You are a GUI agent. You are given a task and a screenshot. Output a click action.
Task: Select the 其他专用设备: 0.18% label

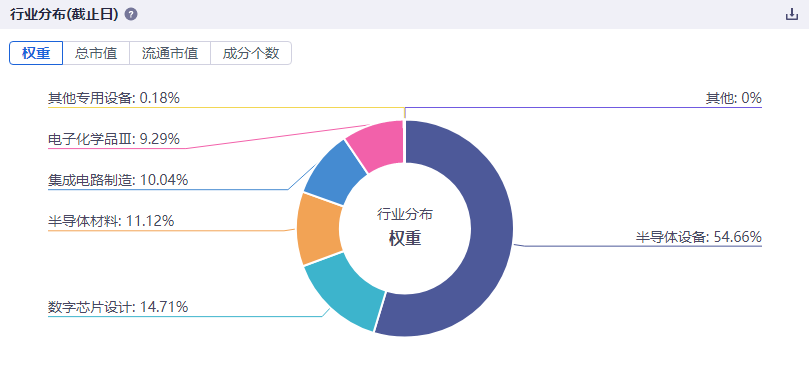pos(114,98)
